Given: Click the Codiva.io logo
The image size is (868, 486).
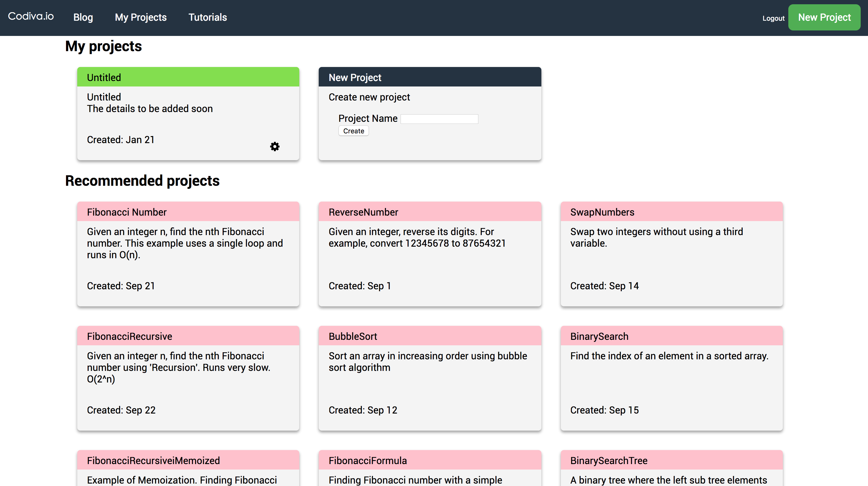Looking at the screenshot, I should (x=30, y=16).
